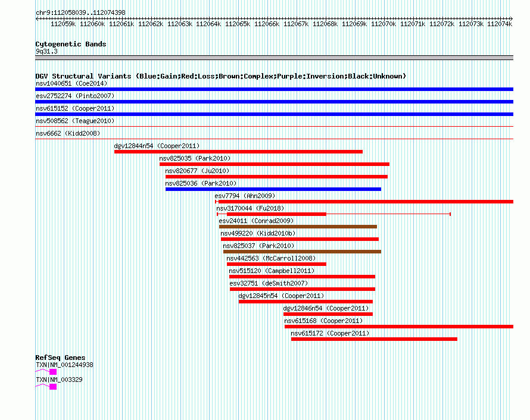
Task: Click the red bar under nsv825035
Action: tap(275, 164)
